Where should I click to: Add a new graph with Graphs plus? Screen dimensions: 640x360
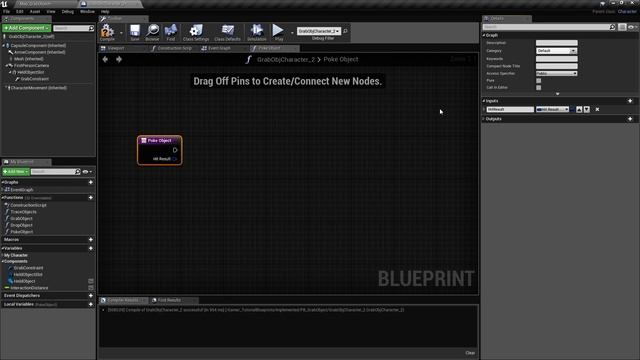tap(91, 182)
